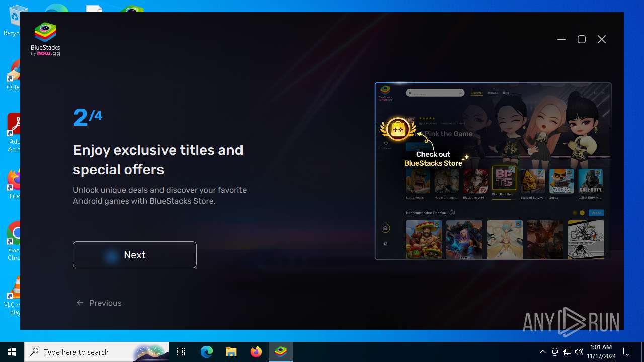Viewport: 644px width, 362px height.
Task: Open Recycle Bin on the desktop
Action: pos(12,21)
